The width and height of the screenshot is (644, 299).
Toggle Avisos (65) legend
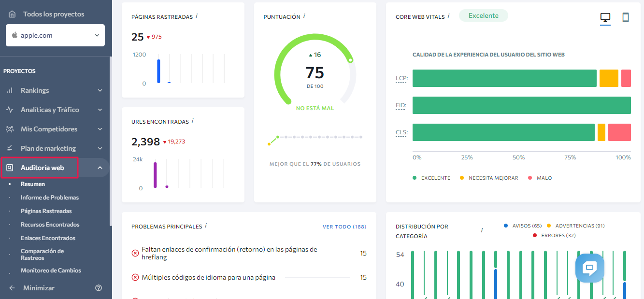(x=523, y=226)
